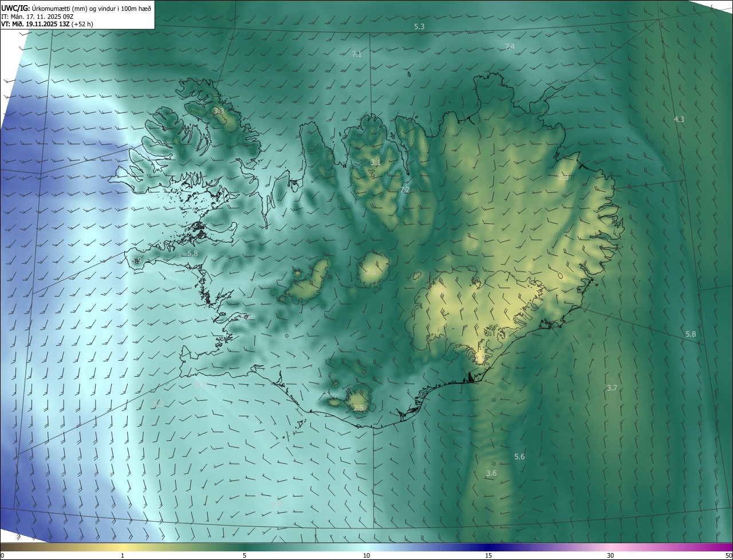Select the colour scale tick label "50"

click(x=728, y=556)
